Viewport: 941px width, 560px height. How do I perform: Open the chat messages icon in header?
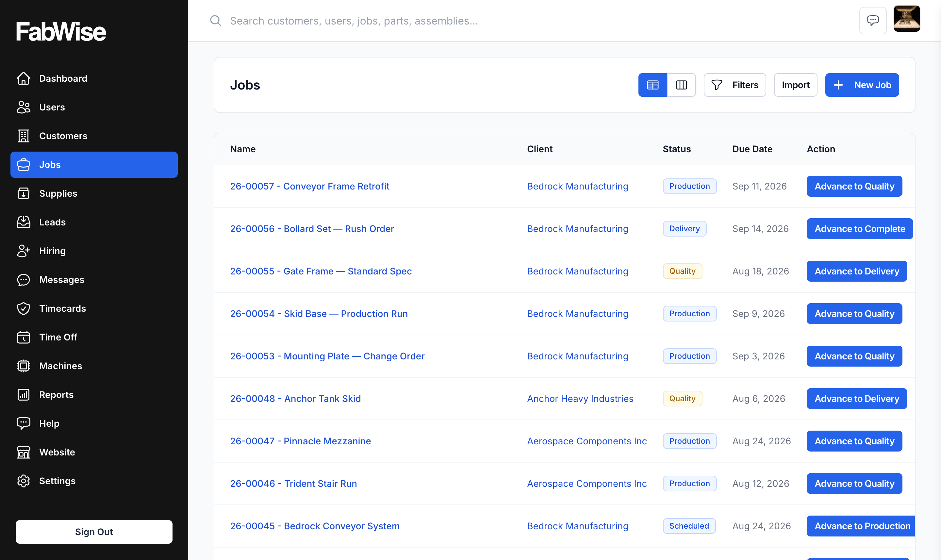873,20
